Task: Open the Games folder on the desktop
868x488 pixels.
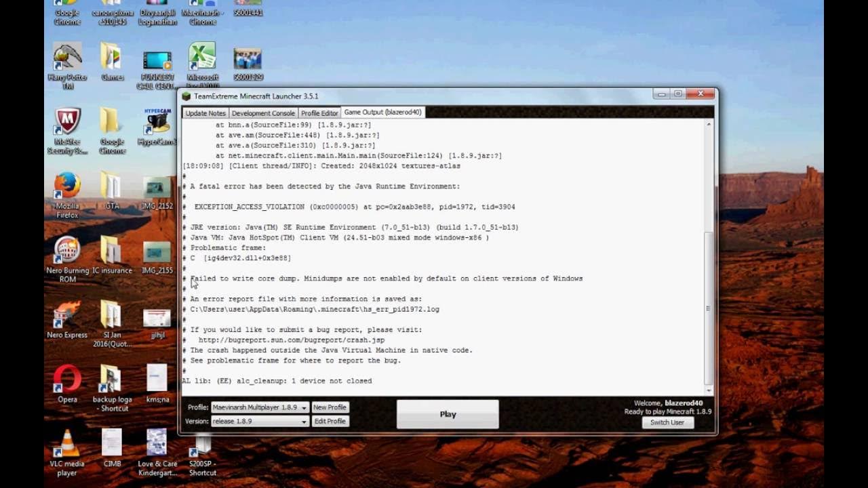Action: coord(112,62)
